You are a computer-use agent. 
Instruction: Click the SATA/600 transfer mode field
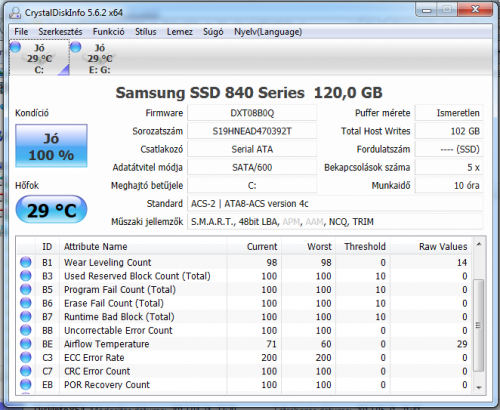click(x=252, y=167)
